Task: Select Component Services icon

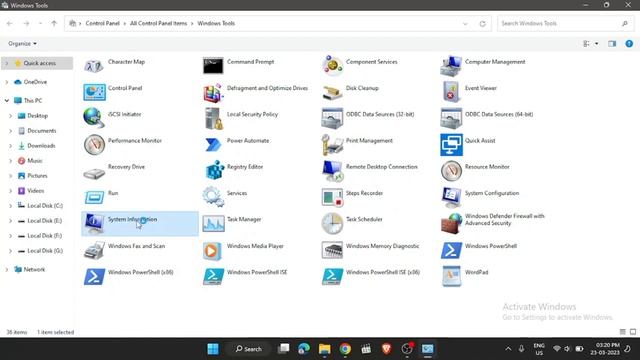Action: [332, 66]
